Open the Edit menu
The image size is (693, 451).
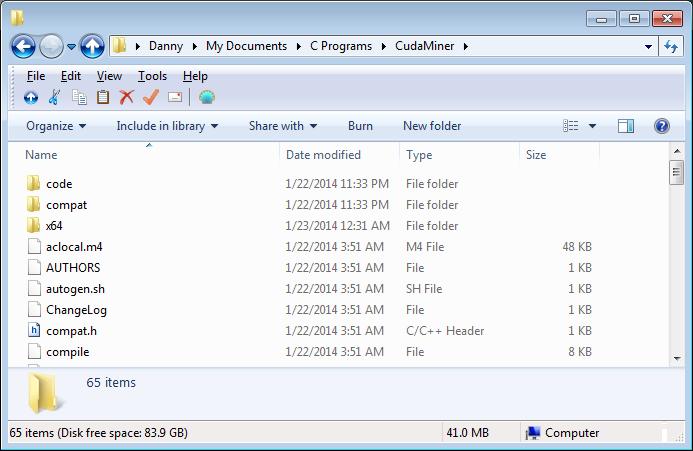pyautogui.click(x=71, y=76)
